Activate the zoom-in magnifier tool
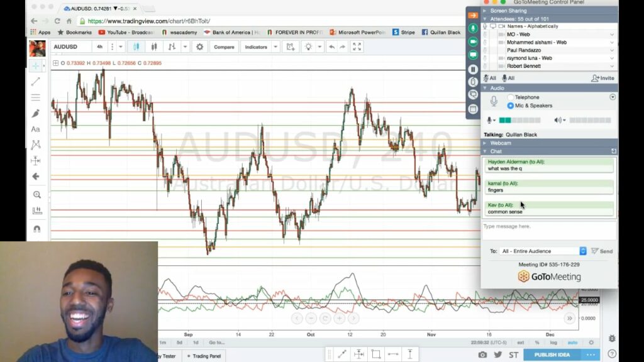The width and height of the screenshot is (644, 362). click(37, 195)
